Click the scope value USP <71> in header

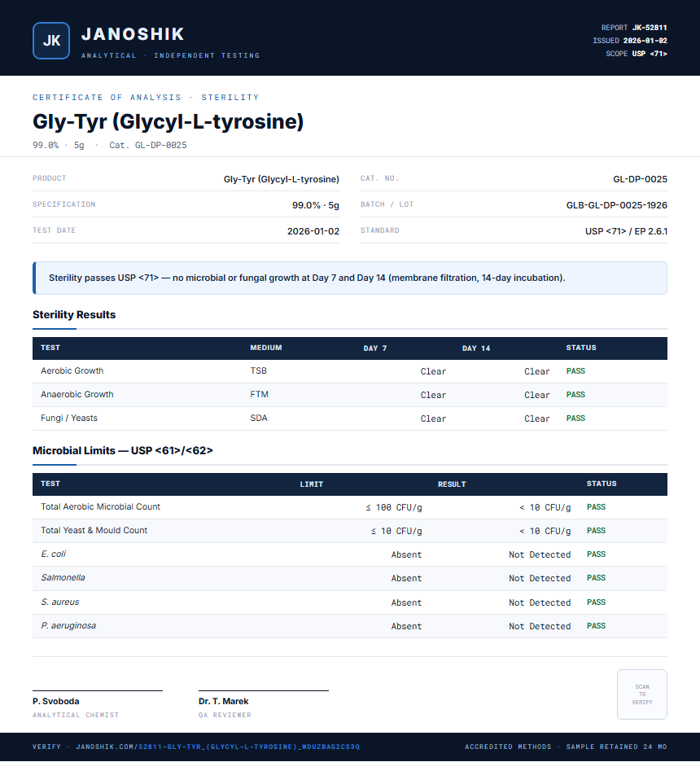click(650, 54)
